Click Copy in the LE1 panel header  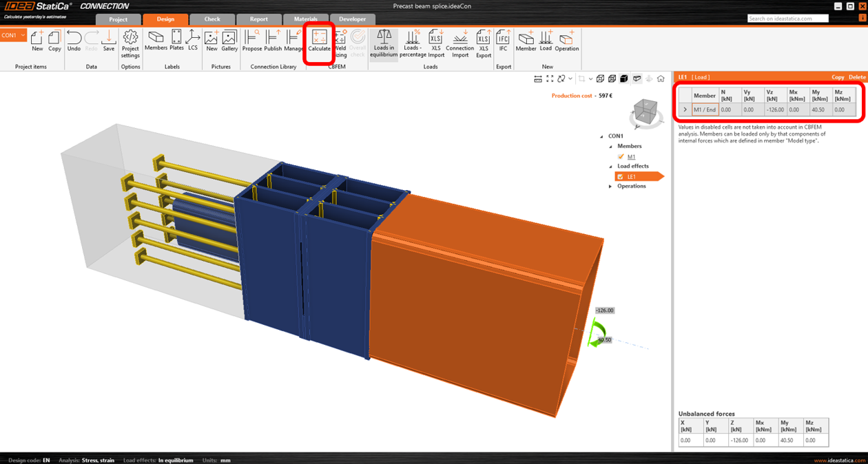click(x=838, y=77)
